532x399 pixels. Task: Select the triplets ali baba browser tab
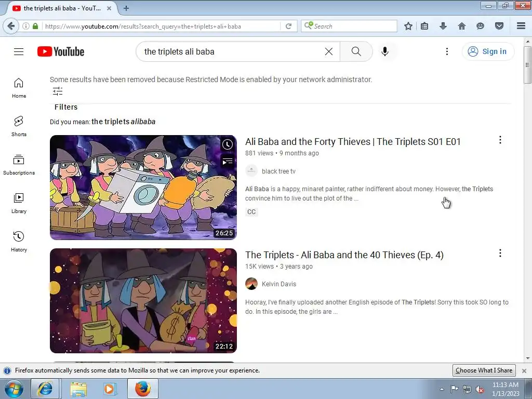[x=62, y=8]
